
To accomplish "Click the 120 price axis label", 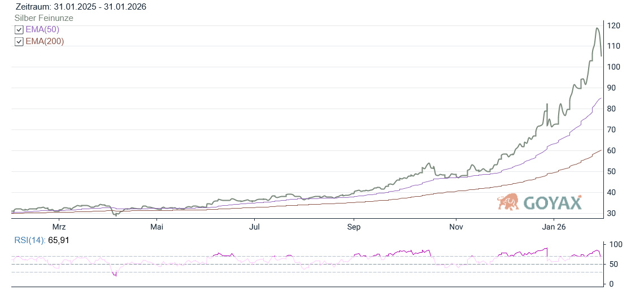I will (x=614, y=25).
